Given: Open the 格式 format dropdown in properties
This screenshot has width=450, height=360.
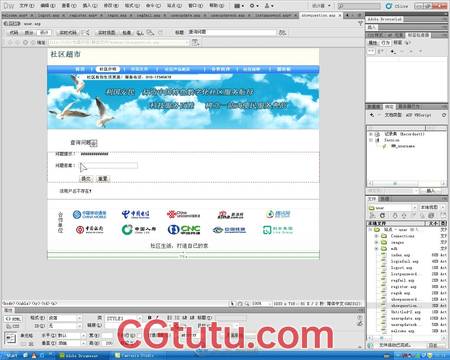Looking at the screenshot, I should [x=65, y=318].
